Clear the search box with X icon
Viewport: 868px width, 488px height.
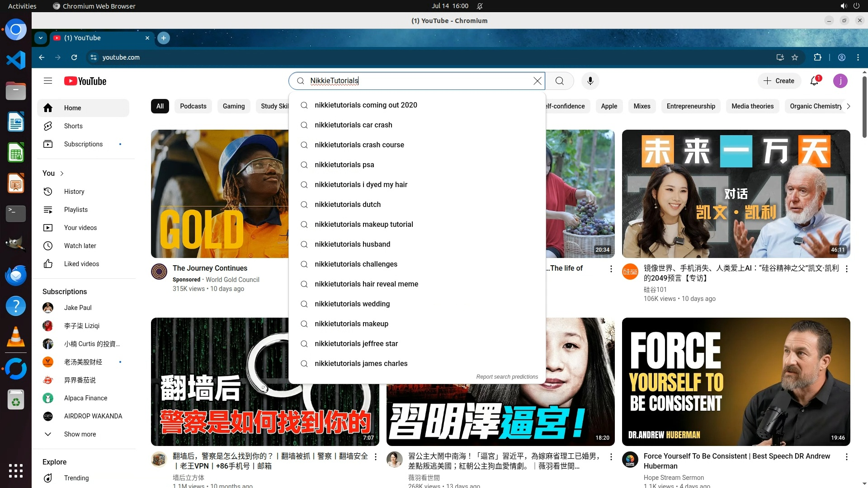pos(537,81)
